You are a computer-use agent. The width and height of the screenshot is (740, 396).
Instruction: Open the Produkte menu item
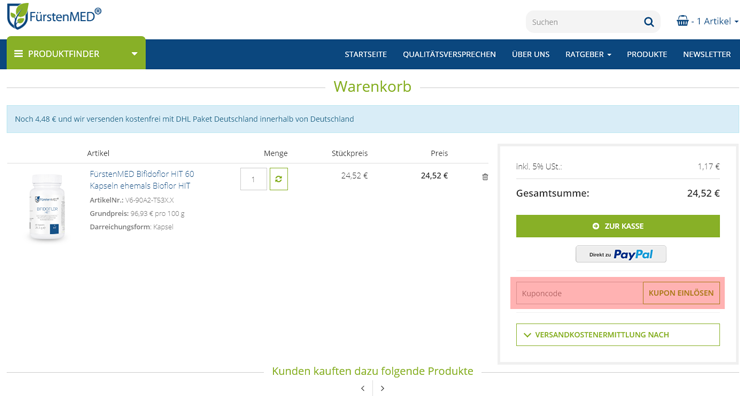[647, 54]
